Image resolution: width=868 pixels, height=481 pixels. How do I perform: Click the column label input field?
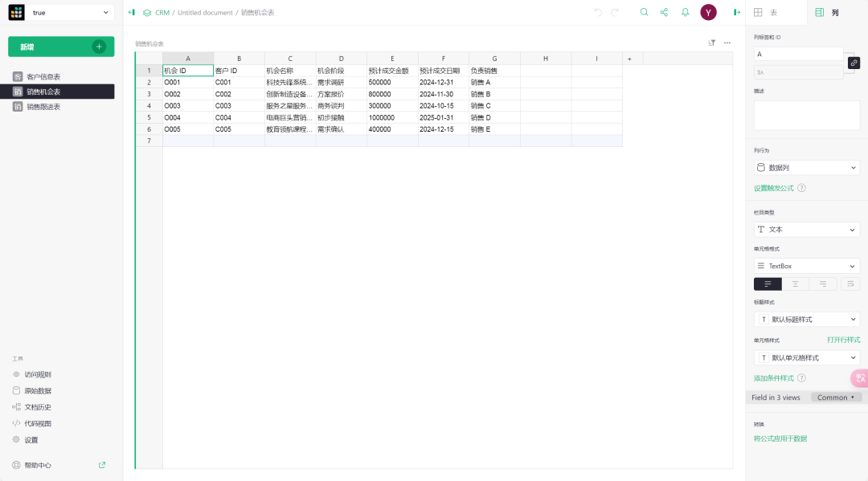point(798,54)
